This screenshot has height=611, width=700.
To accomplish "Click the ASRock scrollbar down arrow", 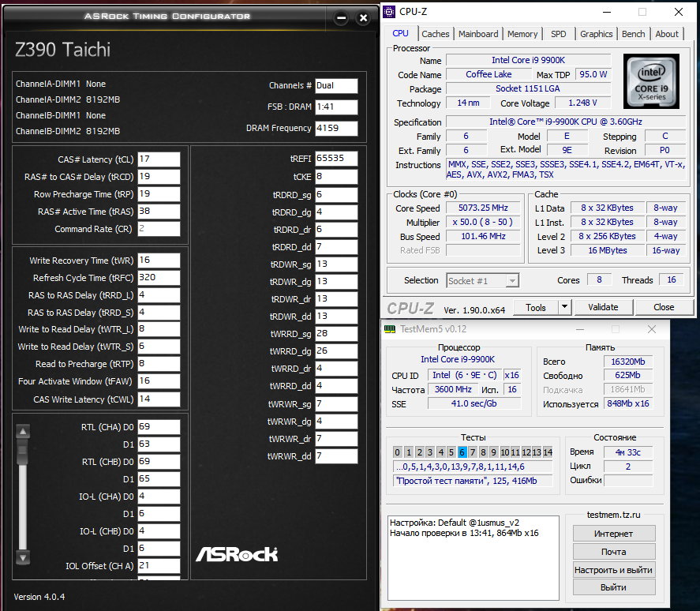I will point(23,557).
